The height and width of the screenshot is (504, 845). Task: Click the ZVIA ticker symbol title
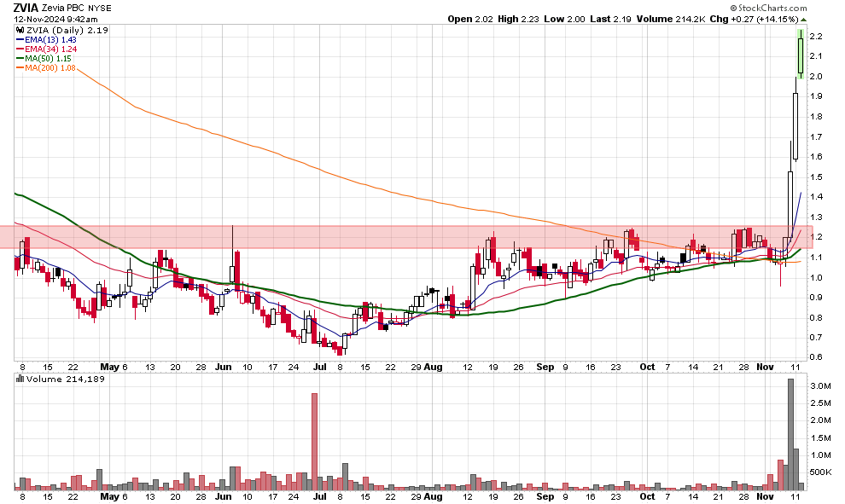(26, 8)
